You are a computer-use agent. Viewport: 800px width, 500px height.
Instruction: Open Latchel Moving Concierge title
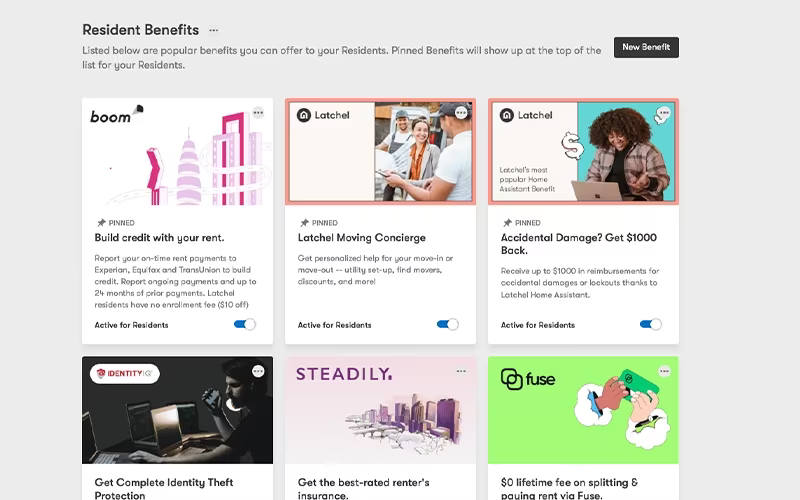pos(362,238)
